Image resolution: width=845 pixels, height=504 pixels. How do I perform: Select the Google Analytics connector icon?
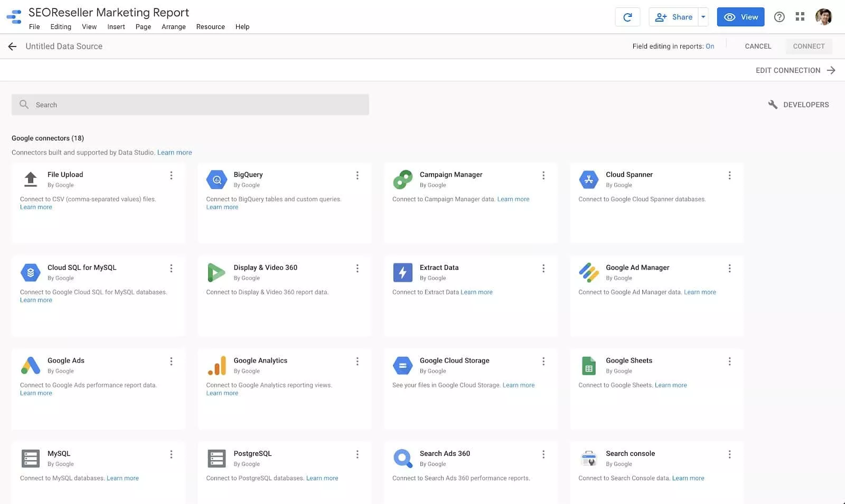[217, 365]
